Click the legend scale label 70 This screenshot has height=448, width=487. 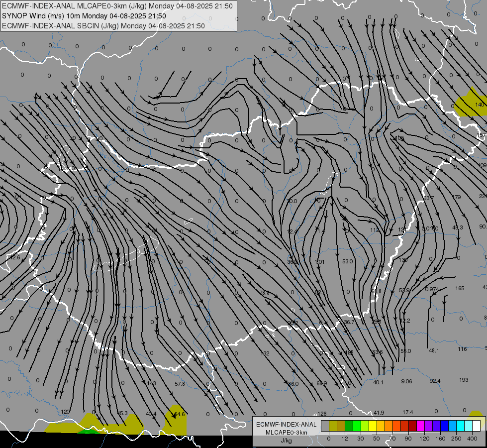click(x=392, y=439)
